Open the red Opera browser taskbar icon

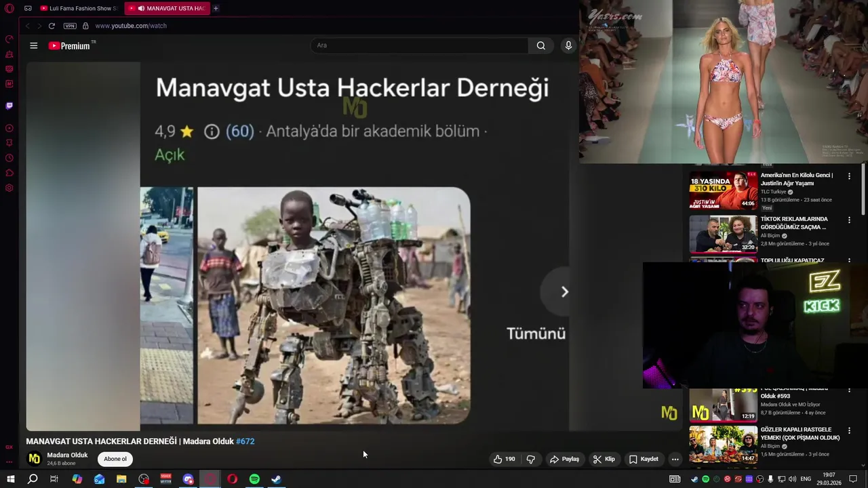point(233,479)
